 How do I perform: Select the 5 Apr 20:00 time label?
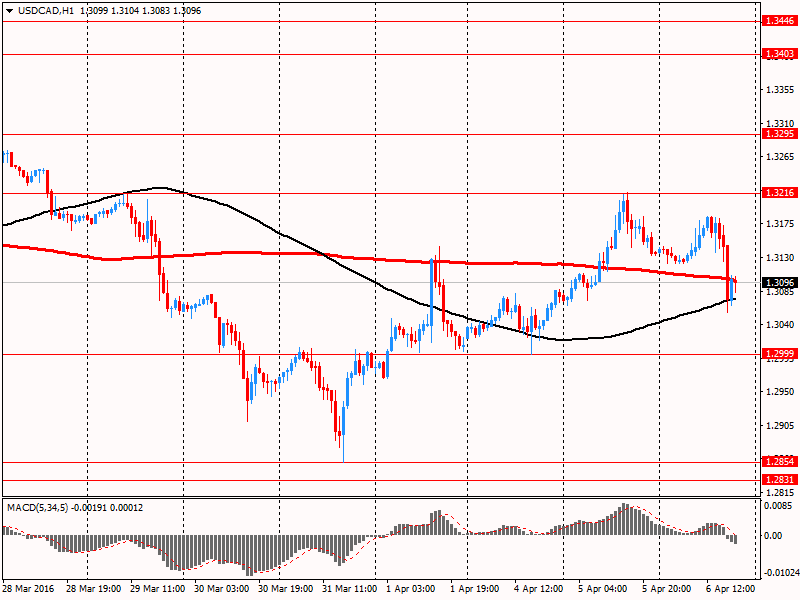pyautogui.click(x=667, y=589)
